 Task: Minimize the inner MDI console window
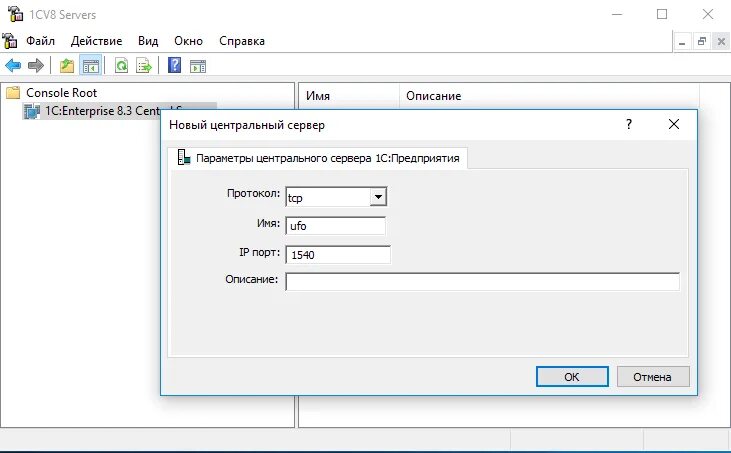683,42
